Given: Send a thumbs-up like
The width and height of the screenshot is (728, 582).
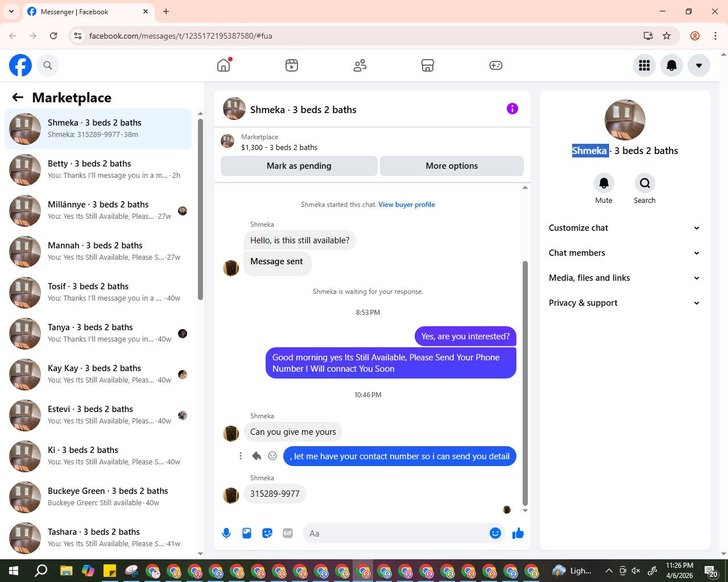Looking at the screenshot, I should coord(518,533).
